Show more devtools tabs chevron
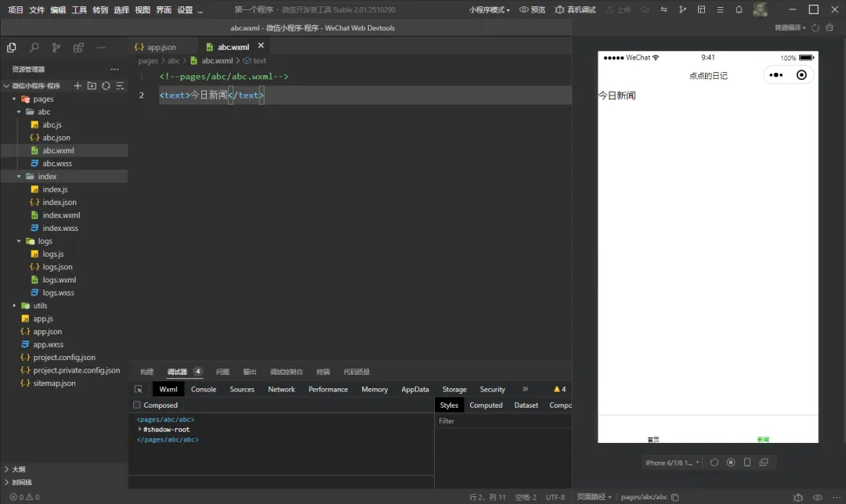Viewport: 846px width, 504px height. tap(525, 389)
